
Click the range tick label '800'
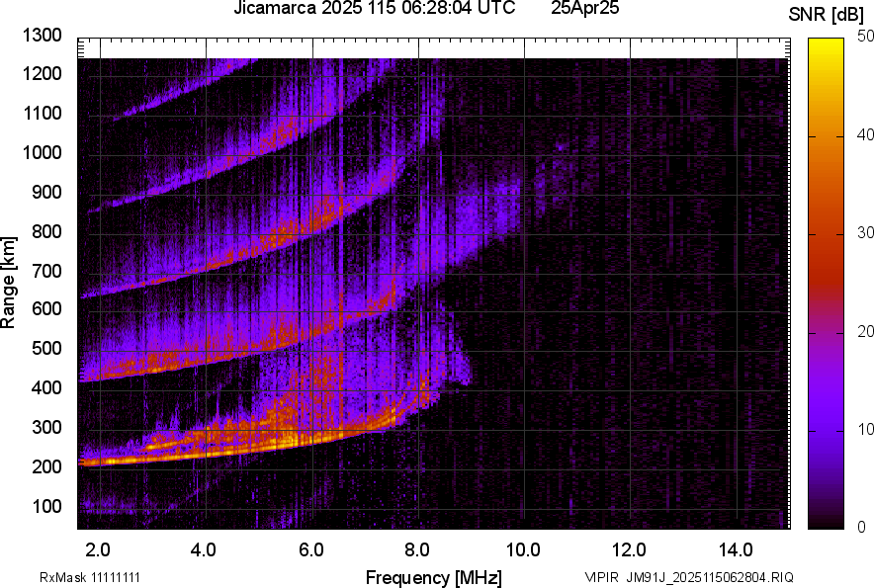tap(46, 231)
